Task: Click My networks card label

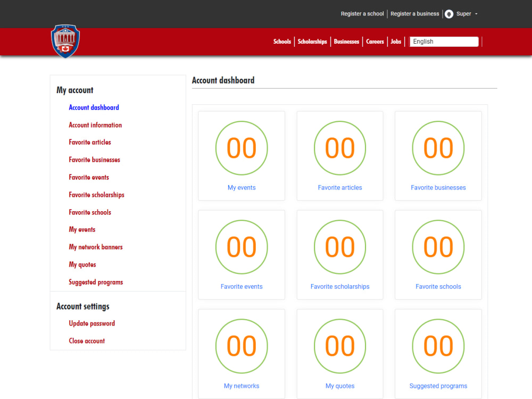Action: point(242,386)
